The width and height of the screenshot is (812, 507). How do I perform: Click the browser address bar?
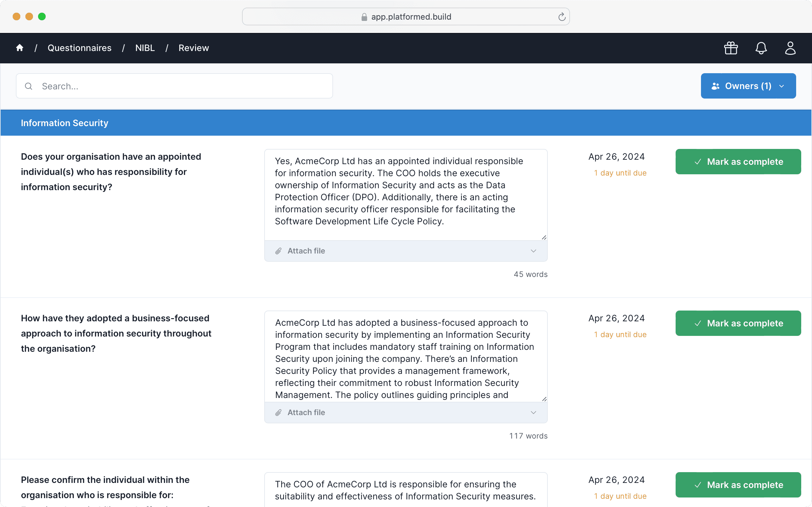click(x=405, y=17)
